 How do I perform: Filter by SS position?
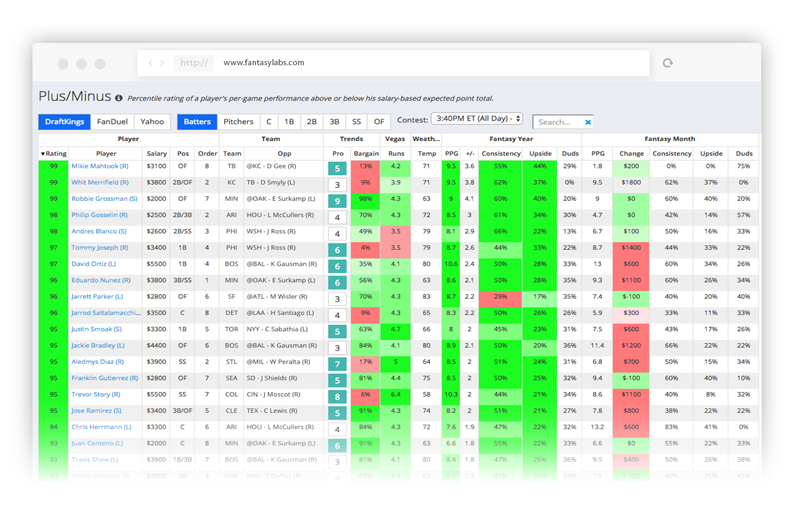coord(357,121)
